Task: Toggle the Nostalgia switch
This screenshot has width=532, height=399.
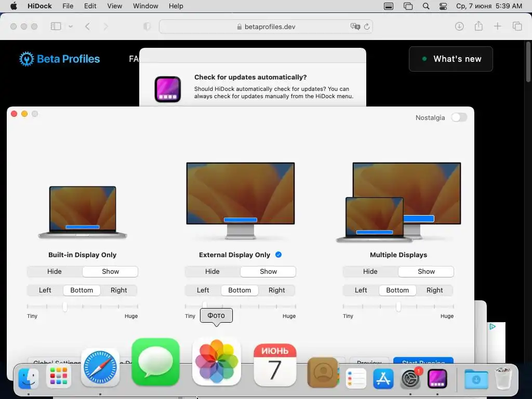Action: [459, 117]
